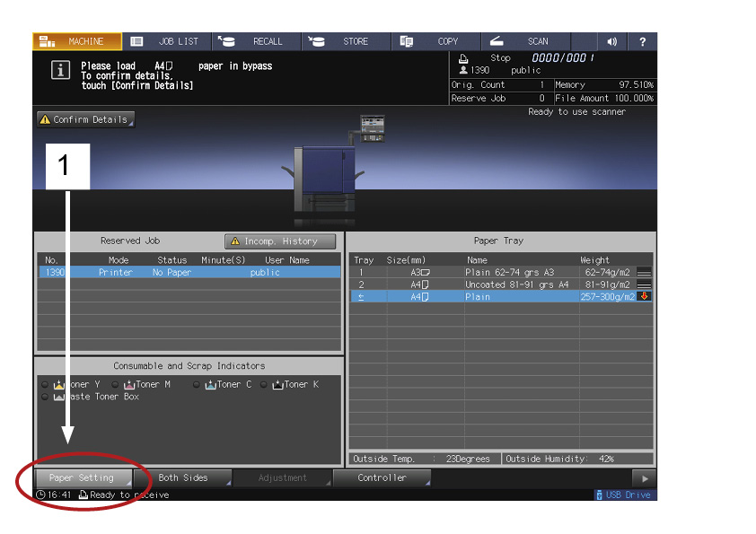Viewport: 756px width, 534px height.
Task: Click the red empty-paper arrow icon
Action: click(644, 296)
